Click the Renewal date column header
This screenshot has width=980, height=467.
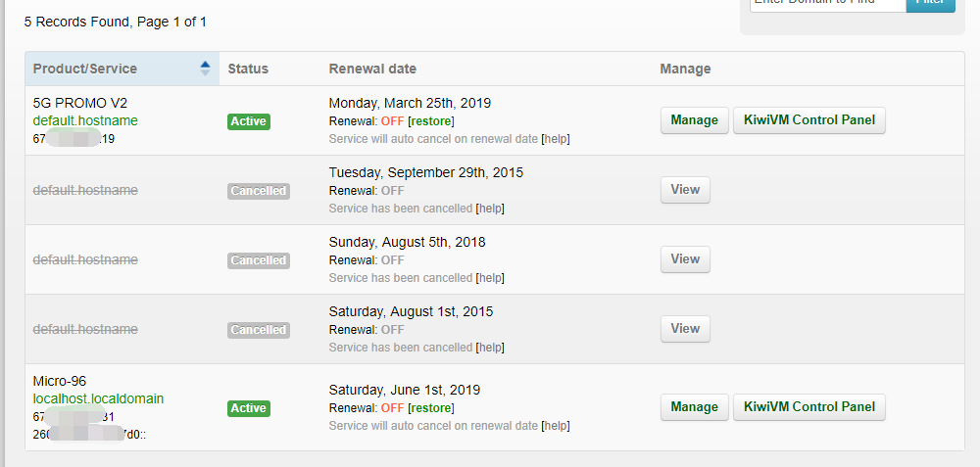(x=372, y=69)
